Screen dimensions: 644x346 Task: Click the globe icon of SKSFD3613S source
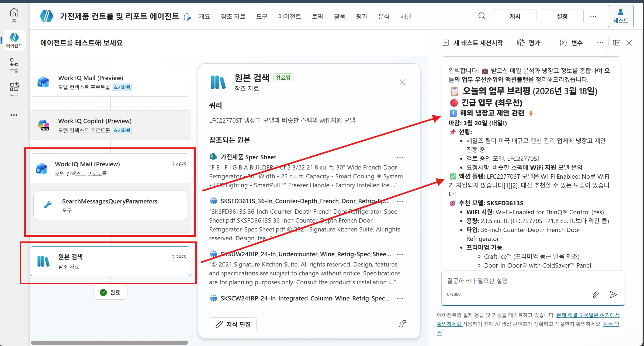213,201
